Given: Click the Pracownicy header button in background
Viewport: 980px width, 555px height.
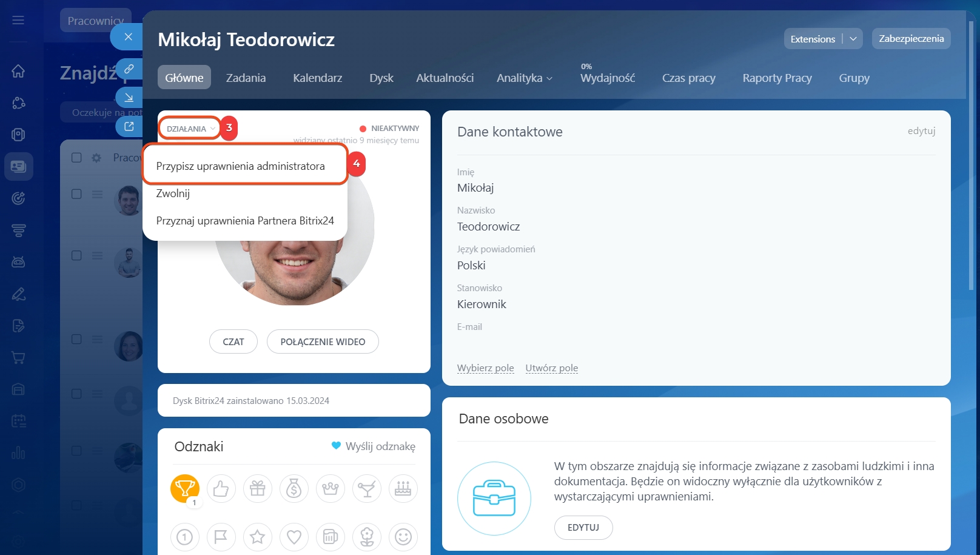Looking at the screenshot, I should (x=95, y=21).
